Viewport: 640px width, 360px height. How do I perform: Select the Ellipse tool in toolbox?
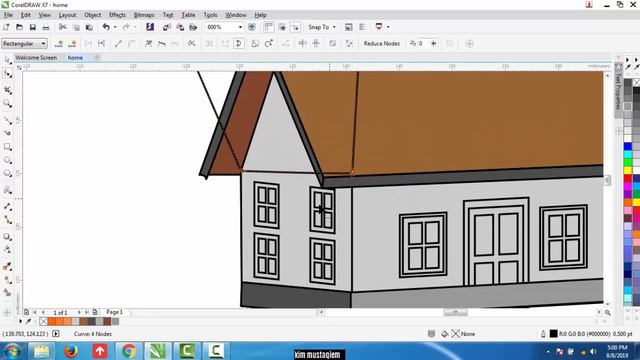coord(7,160)
